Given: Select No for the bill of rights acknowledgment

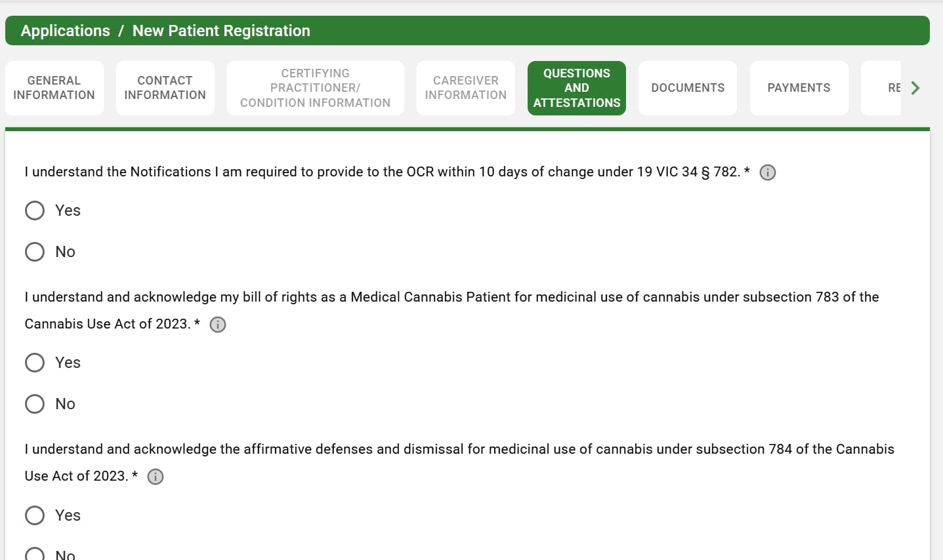Looking at the screenshot, I should click(35, 403).
